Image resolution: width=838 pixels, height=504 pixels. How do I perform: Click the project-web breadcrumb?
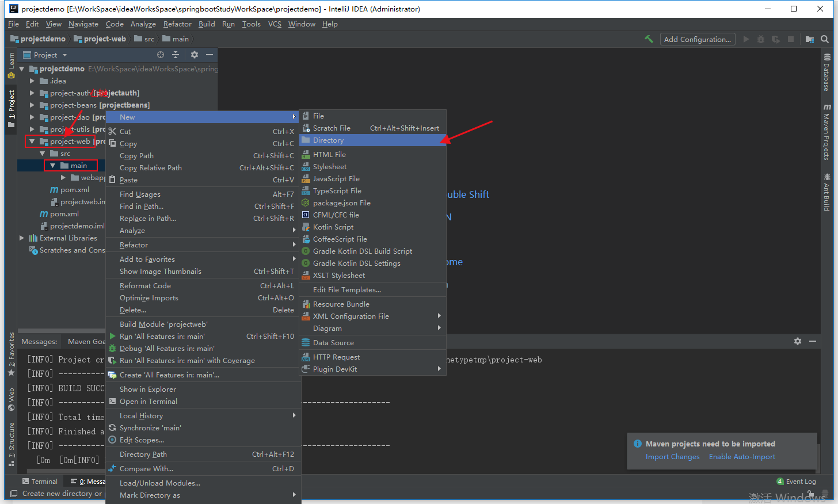click(x=100, y=39)
